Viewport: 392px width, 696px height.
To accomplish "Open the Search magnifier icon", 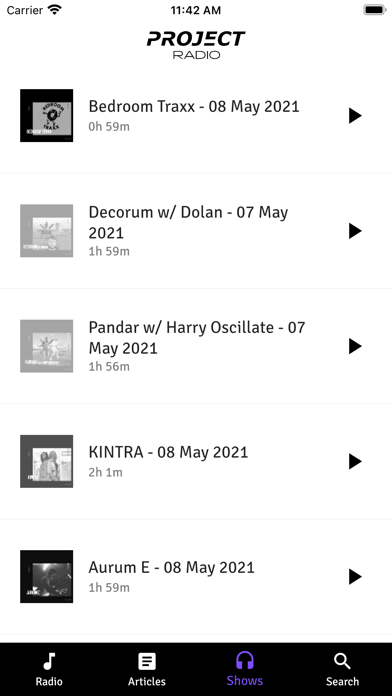I will click(342, 661).
